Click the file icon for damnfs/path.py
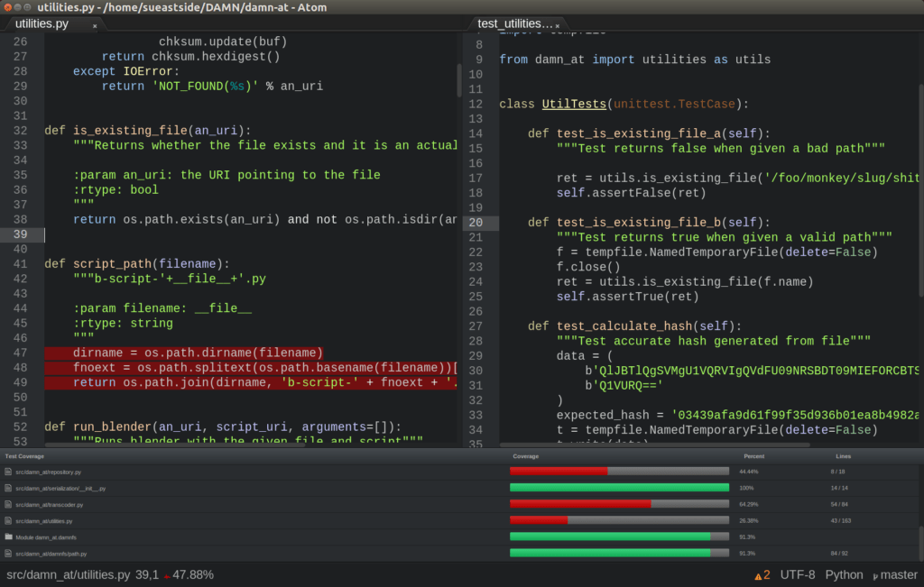 pos(9,554)
